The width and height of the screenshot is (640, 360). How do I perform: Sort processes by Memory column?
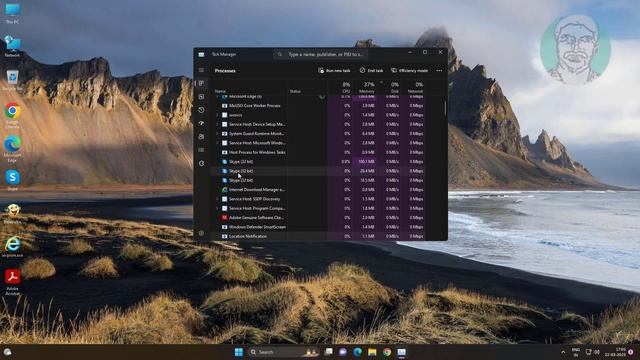(x=367, y=88)
